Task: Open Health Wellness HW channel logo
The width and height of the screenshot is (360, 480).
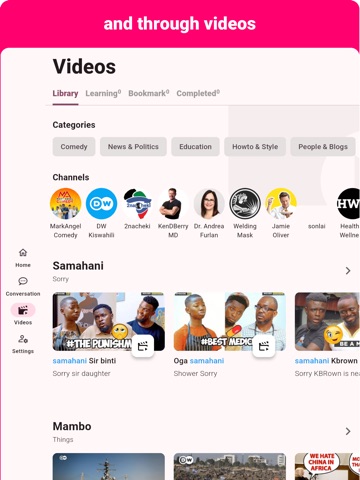Action: [x=349, y=203]
